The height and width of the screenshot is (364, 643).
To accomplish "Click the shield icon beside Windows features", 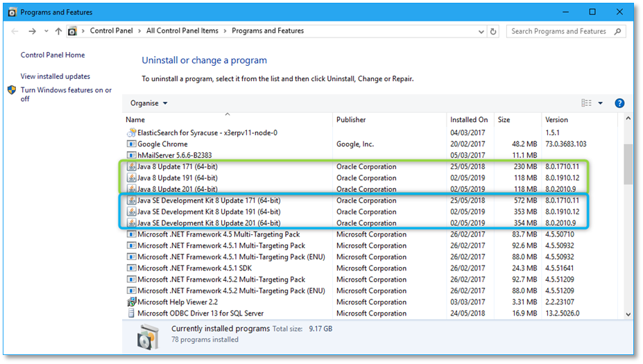I will tap(12, 89).
